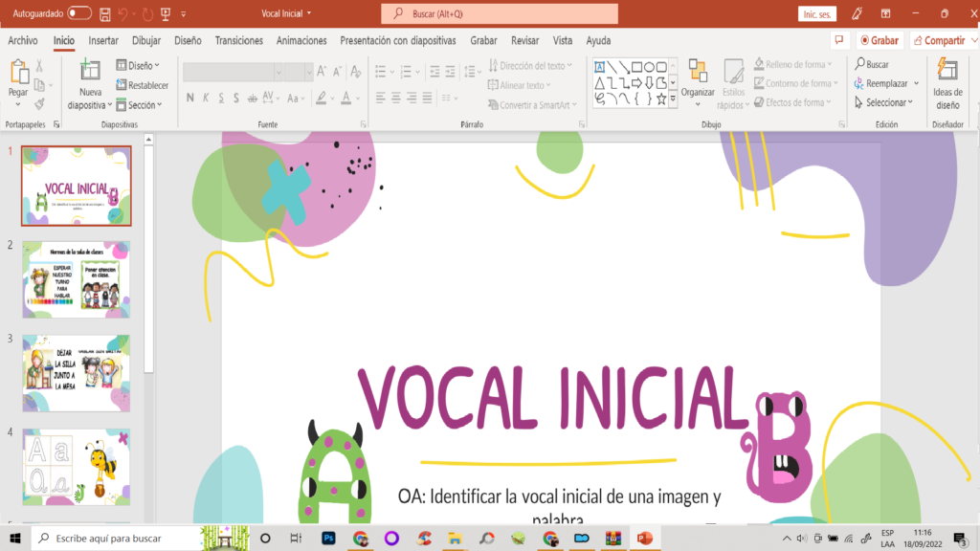This screenshot has height=551, width=980.
Task: Select the Format Painter brush icon
Action: click(39, 103)
